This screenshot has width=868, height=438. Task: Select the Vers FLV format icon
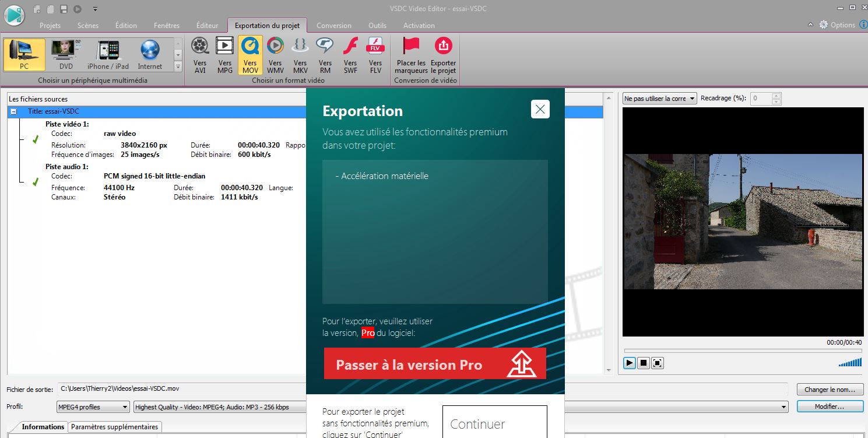(375, 55)
